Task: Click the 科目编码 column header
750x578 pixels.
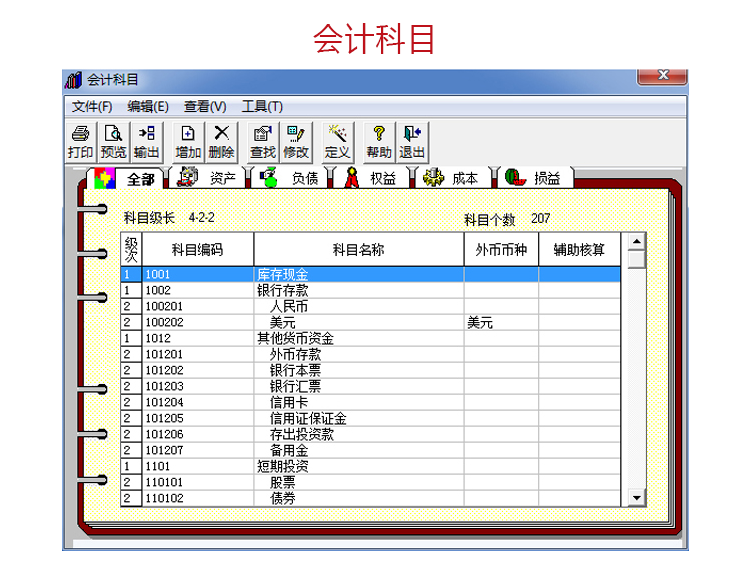Action: (x=198, y=249)
